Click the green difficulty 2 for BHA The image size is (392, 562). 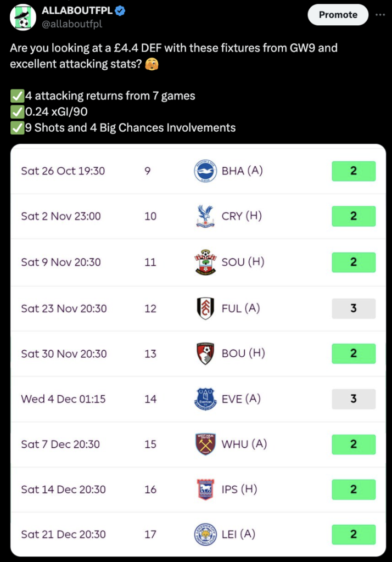354,171
